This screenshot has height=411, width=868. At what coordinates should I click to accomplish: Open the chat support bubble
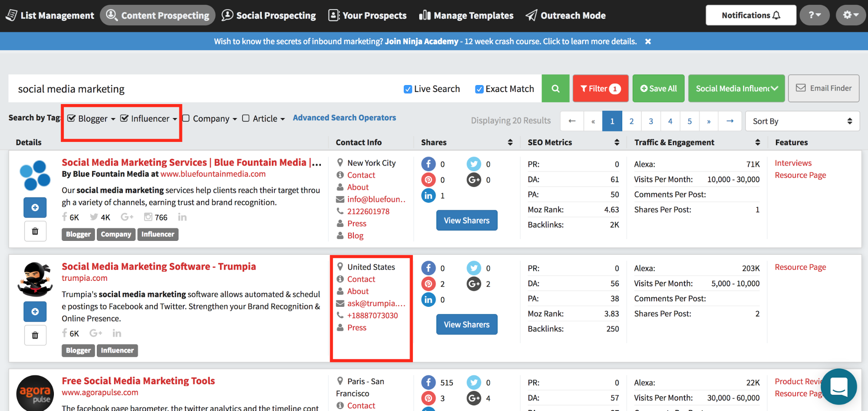(x=838, y=386)
